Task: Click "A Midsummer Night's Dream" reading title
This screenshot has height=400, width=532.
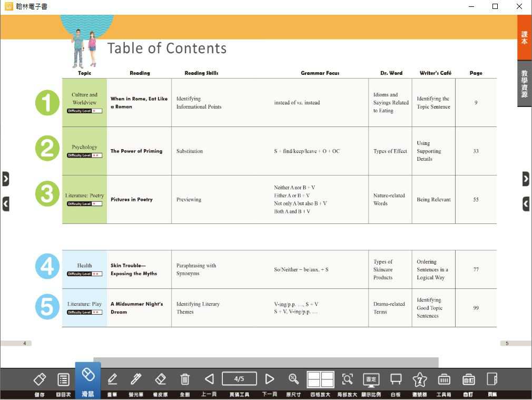Action: 137,308
